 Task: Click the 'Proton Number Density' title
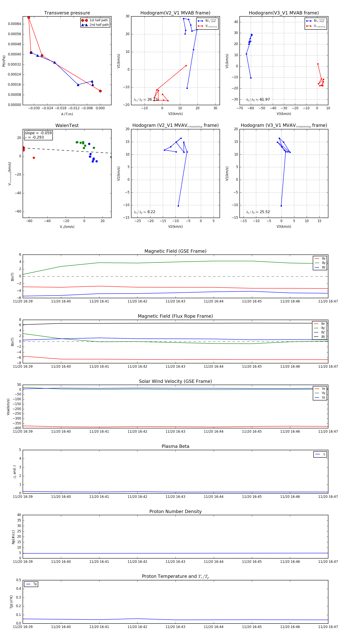coord(175,511)
